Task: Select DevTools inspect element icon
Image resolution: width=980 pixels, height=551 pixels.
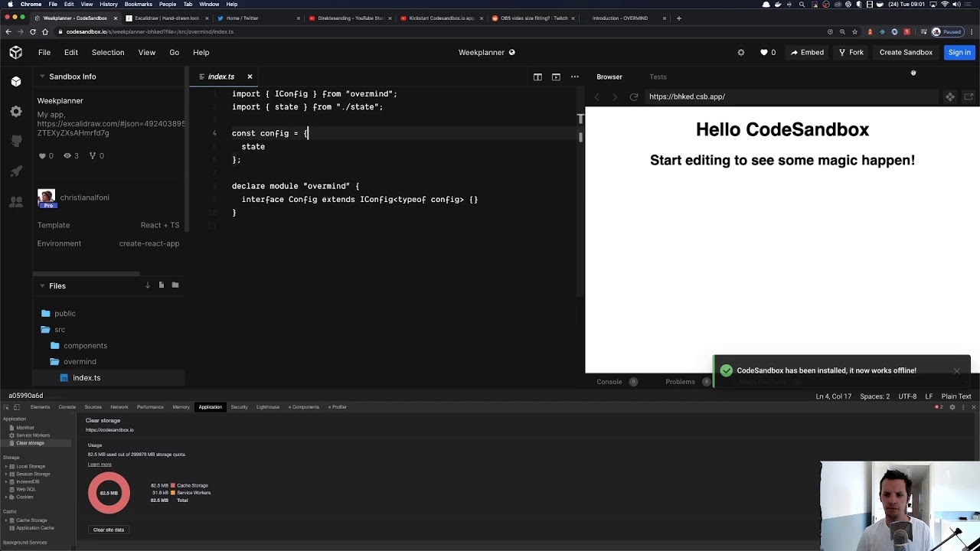Action: [x=6, y=407]
